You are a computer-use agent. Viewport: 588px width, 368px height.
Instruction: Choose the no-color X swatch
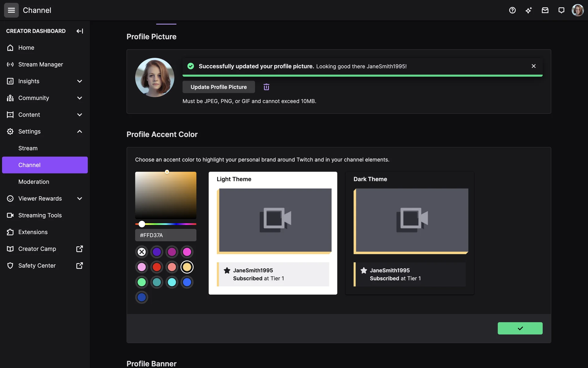point(141,252)
